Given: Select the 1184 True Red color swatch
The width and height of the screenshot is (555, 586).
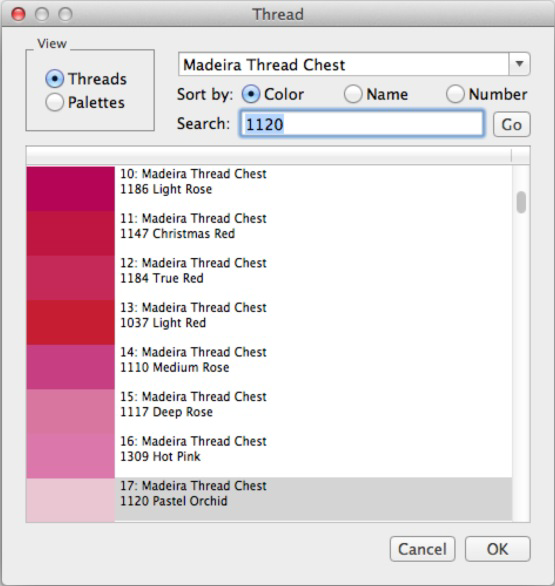Looking at the screenshot, I should click(x=71, y=278).
